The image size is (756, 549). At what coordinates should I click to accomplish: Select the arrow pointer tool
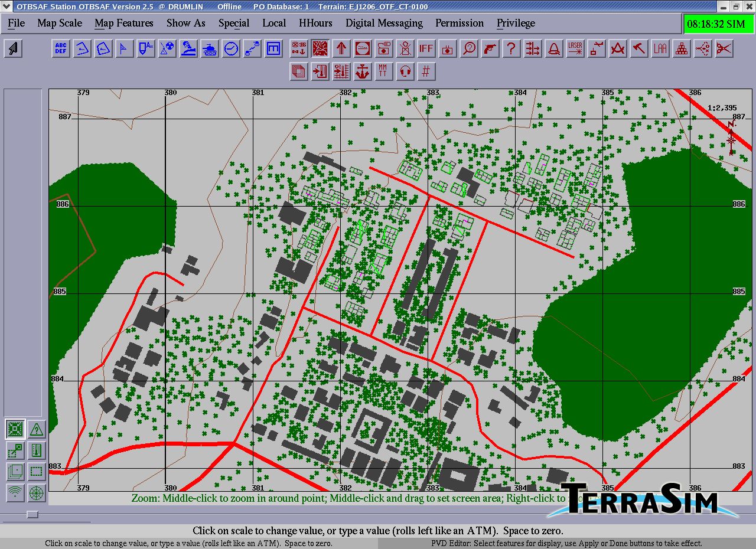tap(13, 48)
